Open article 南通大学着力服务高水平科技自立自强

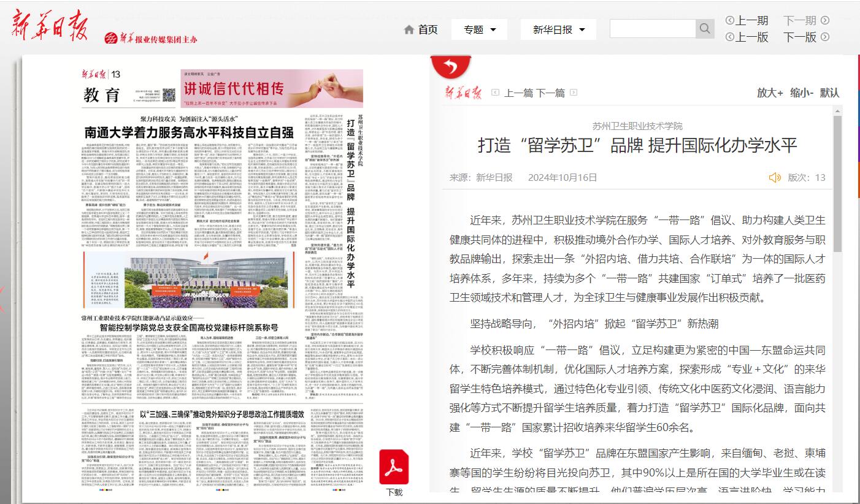coord(189,132)
